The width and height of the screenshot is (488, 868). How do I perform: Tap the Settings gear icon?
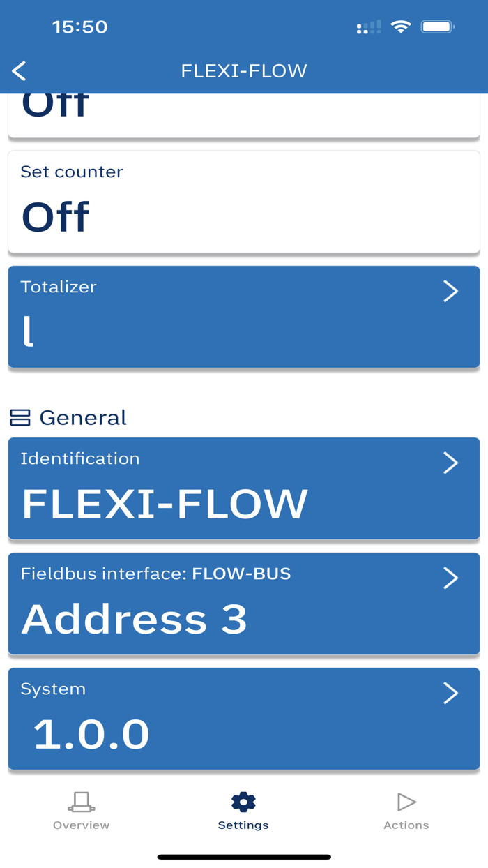click(243, 802)
